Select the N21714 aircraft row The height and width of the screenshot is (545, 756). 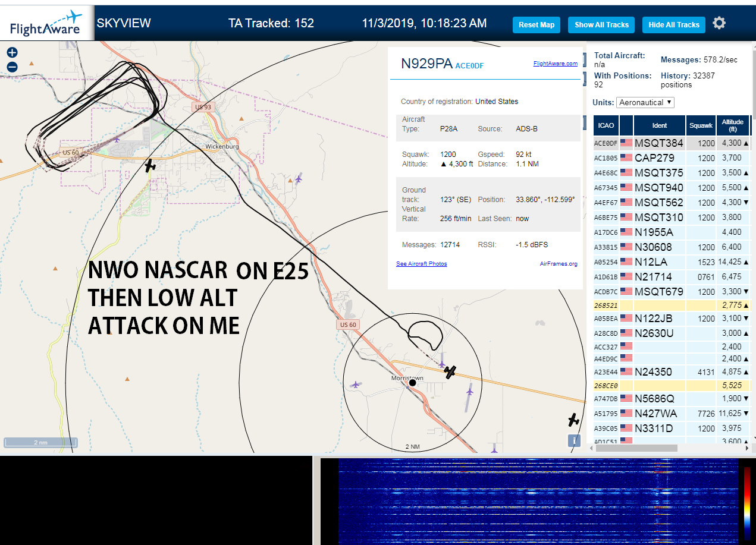[x=672, y=277]
